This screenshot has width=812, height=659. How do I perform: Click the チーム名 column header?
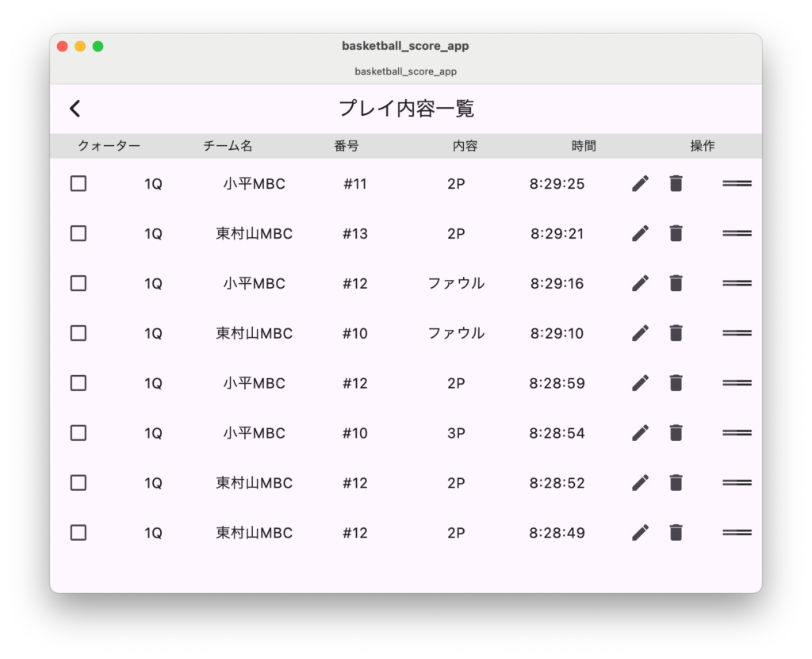tap(228, 146)
